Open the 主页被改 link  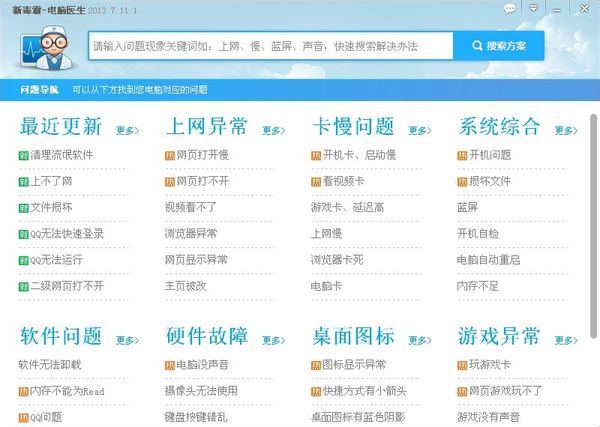point(186,286)
